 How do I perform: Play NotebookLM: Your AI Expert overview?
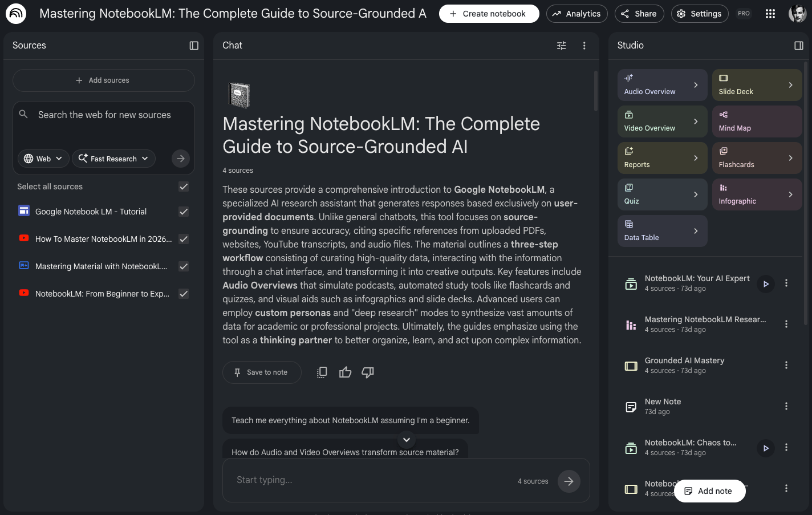click(x=766, y=283)
